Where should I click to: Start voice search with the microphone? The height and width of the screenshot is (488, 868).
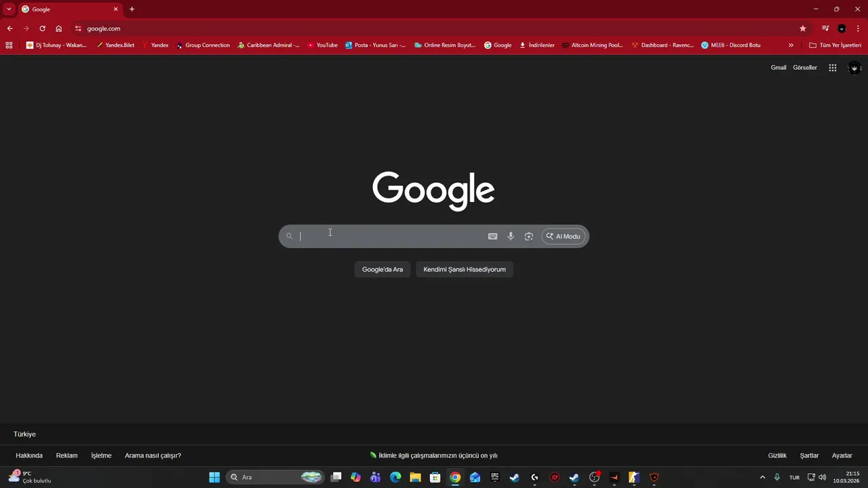click(x=511, y=237)
